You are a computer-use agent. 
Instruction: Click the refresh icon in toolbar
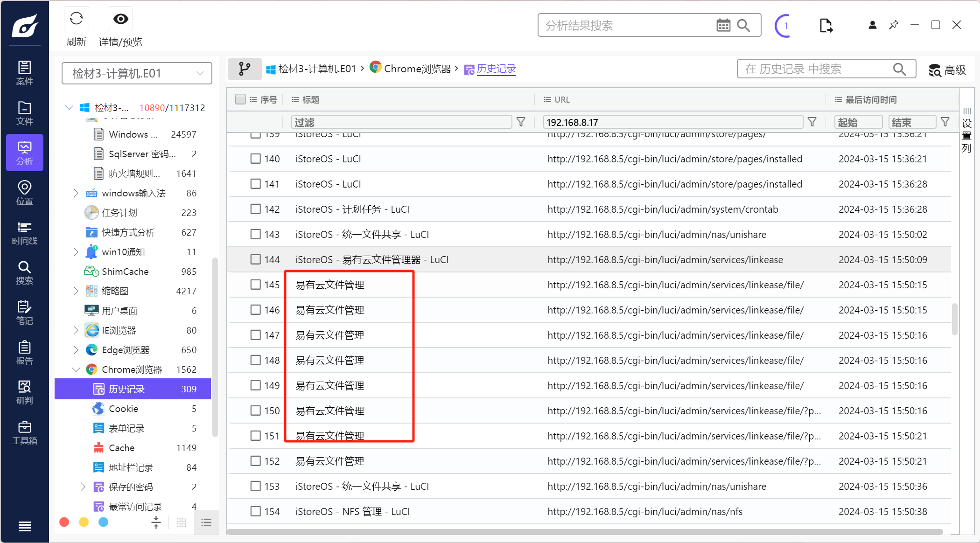pos(76,19)
